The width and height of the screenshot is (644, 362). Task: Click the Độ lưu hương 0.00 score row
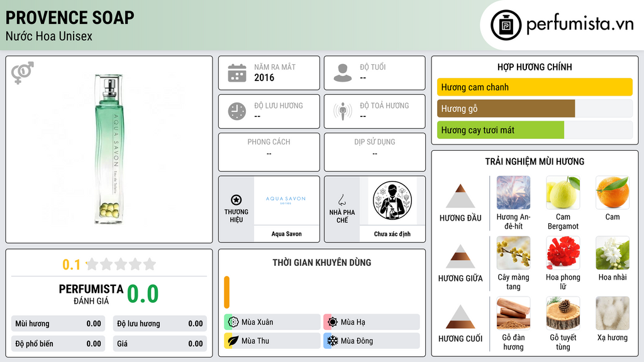pos(160,324)
